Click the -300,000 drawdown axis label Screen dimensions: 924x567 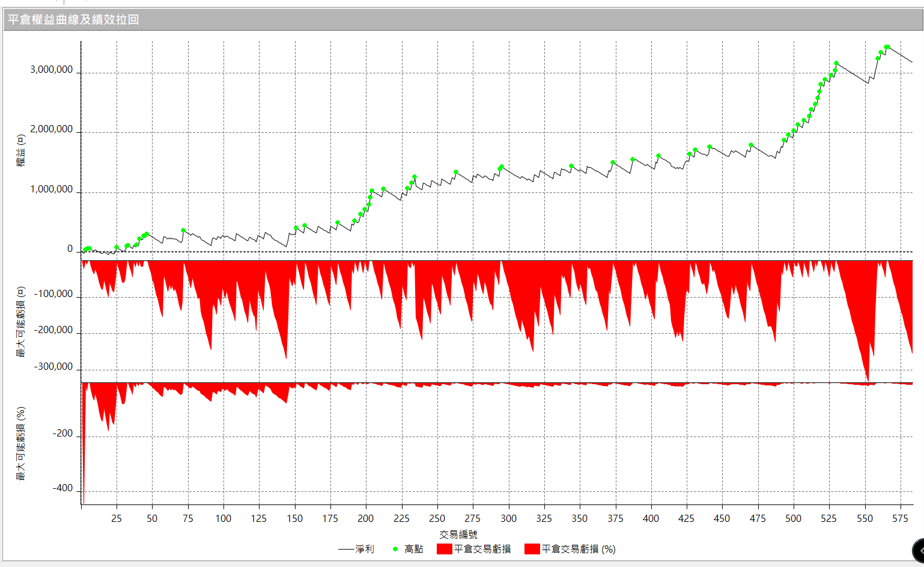click(x=53, y=367)
